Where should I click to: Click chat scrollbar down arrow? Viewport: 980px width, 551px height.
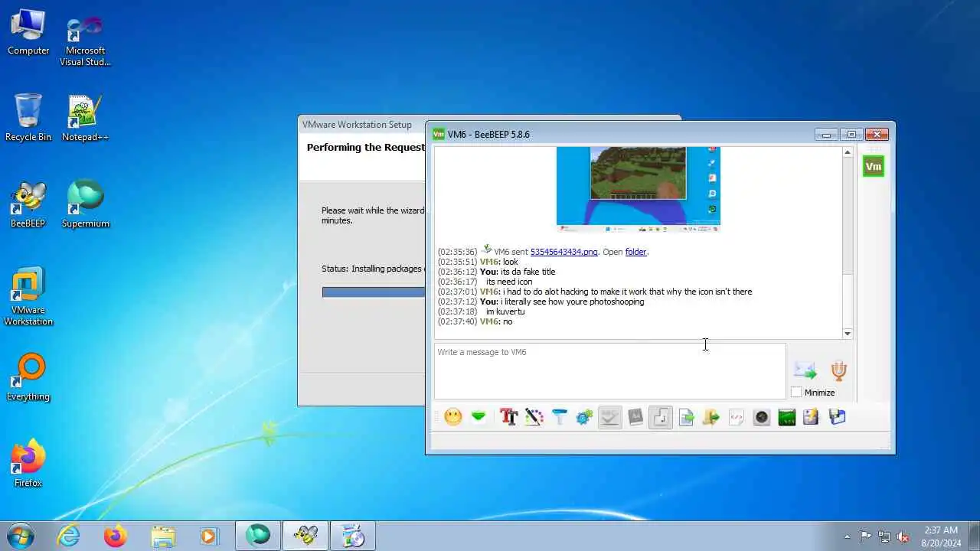pyautogui.click(x=848, y=334)
